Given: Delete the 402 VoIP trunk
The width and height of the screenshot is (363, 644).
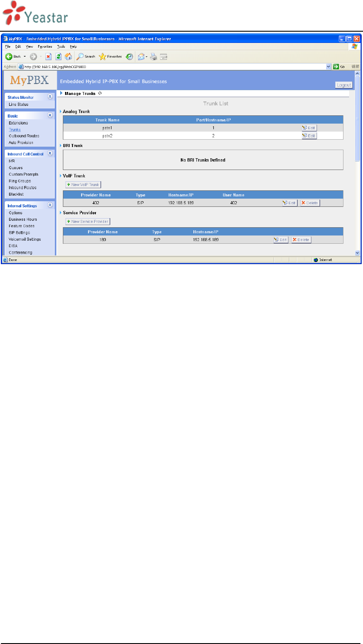Looking at the screenshot, I should [310, 203].
